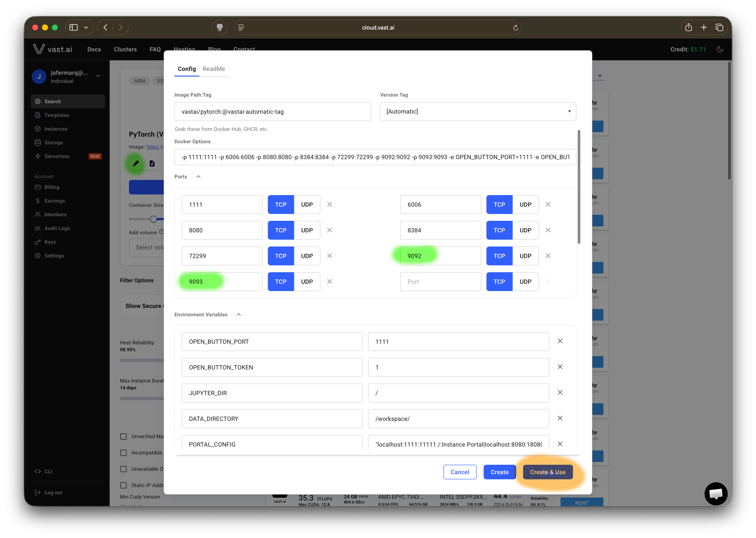
Task: Remove port 9092 using X icon
Action: (x=548, y=256)
